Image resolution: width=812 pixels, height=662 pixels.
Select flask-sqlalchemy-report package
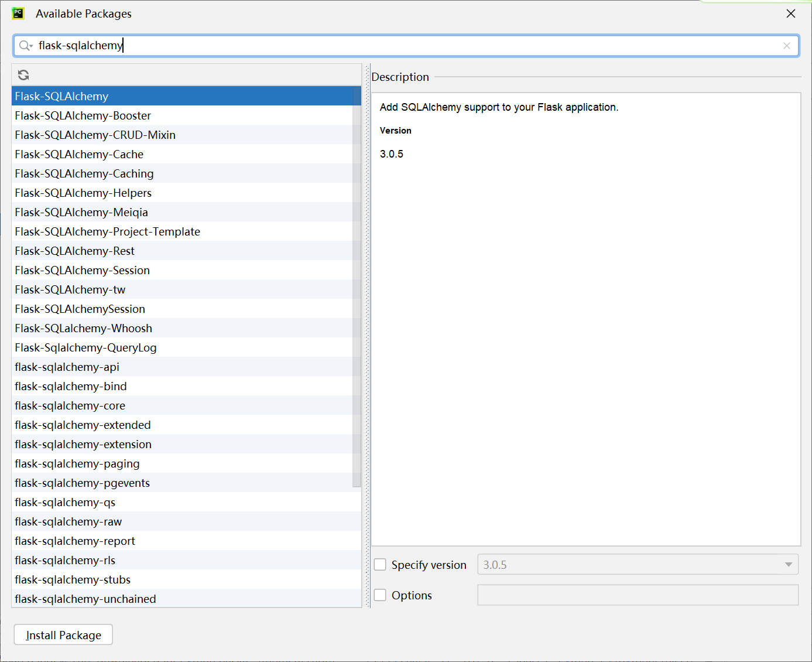click(x=186, y=541)
